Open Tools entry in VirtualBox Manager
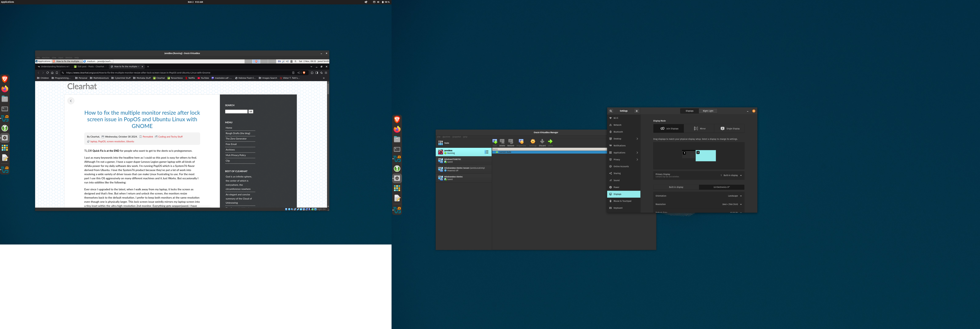 [x=463, y=143]
